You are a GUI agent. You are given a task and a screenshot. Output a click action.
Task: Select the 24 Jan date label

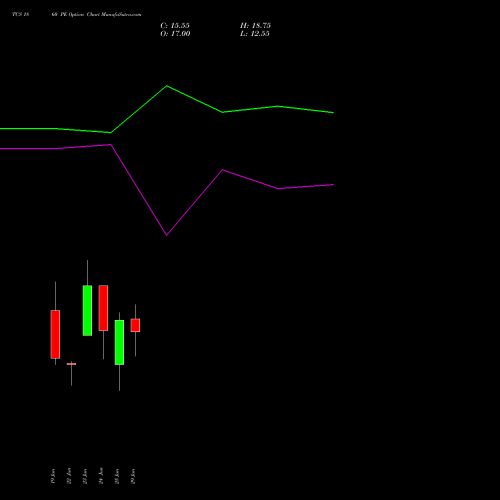tap(101, 476)
